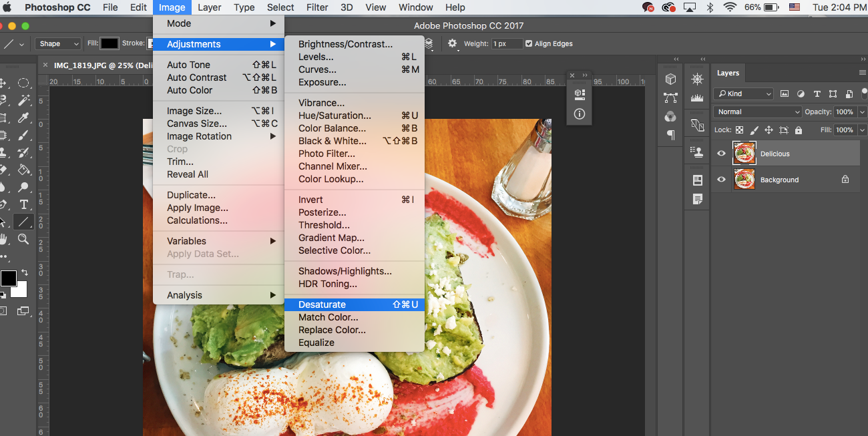Open the Filter menu

[317, 7]
